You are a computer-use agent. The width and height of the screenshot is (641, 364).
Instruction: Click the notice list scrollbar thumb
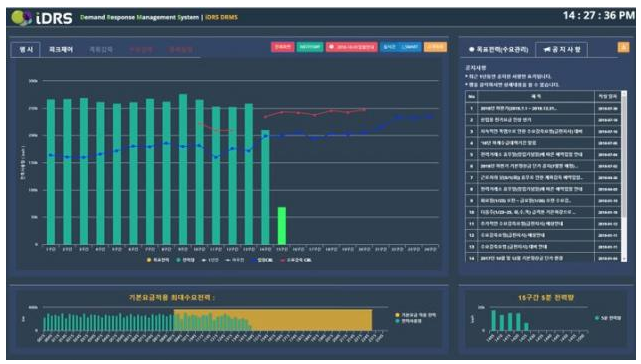point(624,157)
